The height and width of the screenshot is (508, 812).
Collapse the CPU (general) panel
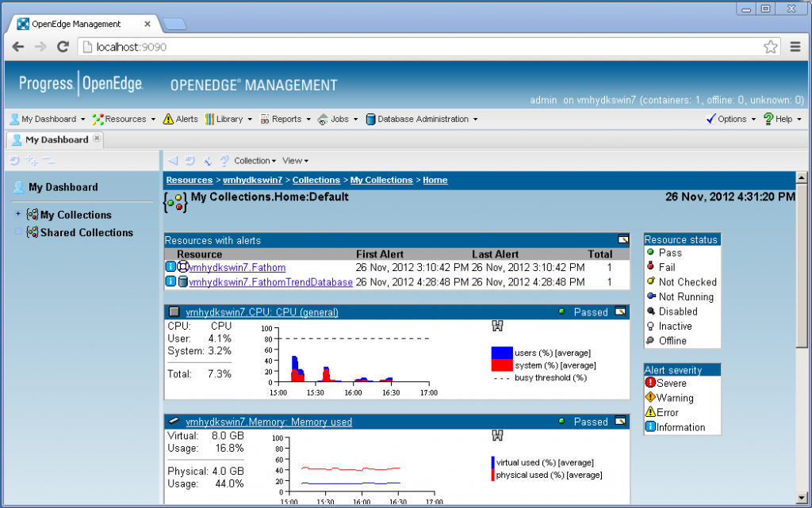tap(620, 311)
